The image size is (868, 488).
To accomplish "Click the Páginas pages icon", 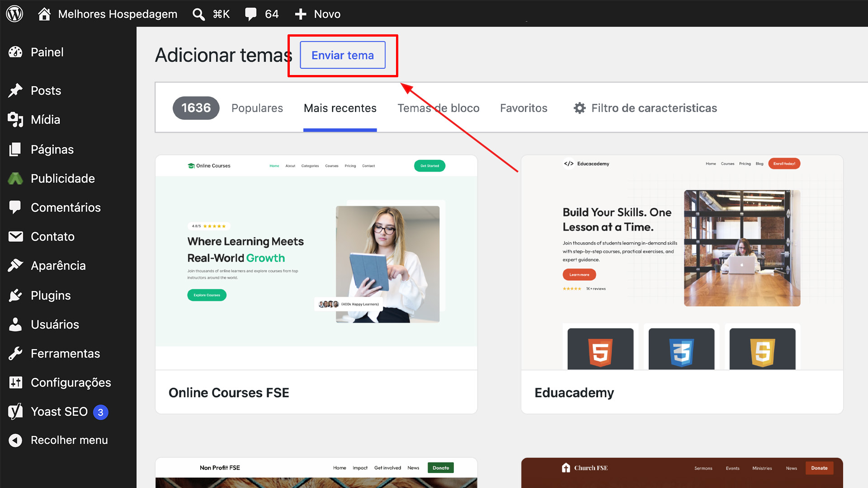I will pyautogui.click(x=15, y=149).
